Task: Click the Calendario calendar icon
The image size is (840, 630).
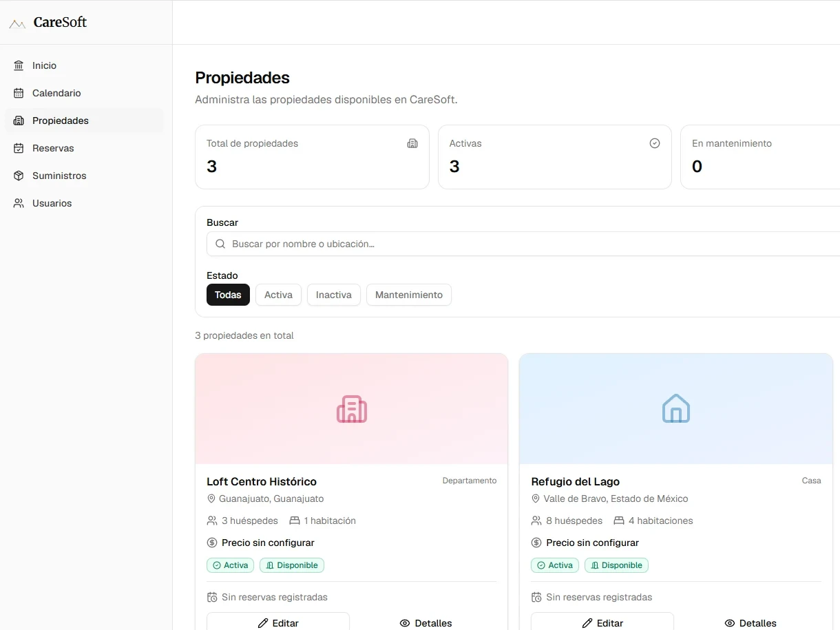Action: click(x=19, y=93)
